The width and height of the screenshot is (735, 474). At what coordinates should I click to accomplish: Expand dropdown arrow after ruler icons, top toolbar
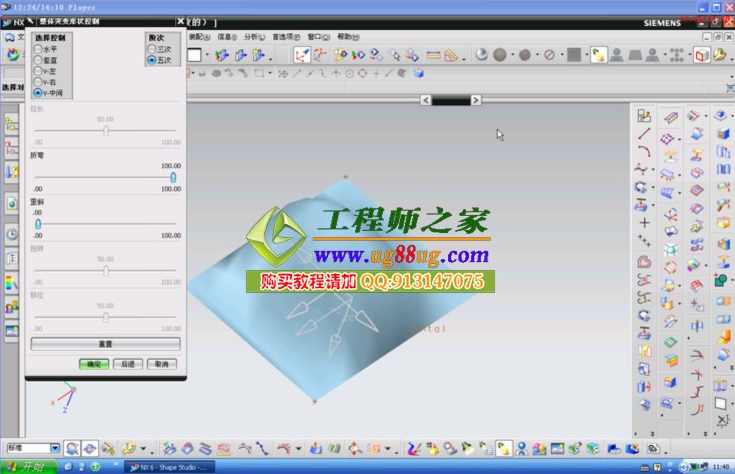464,59
